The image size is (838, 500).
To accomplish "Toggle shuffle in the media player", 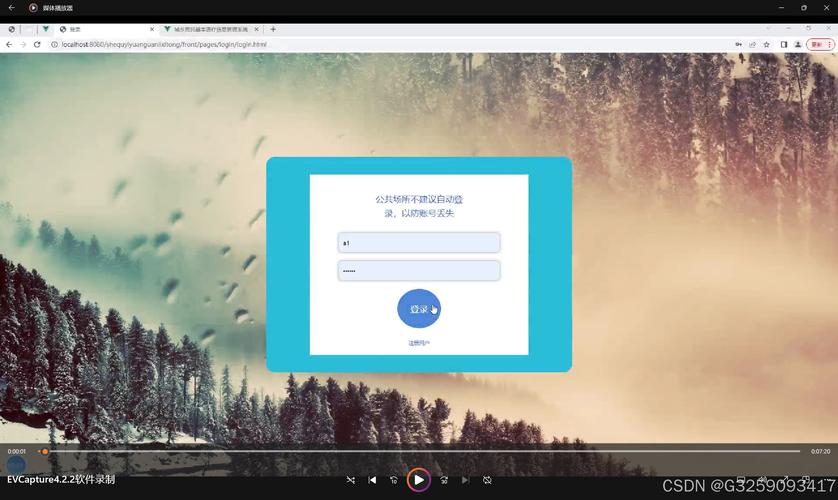I will coord(350,480).
